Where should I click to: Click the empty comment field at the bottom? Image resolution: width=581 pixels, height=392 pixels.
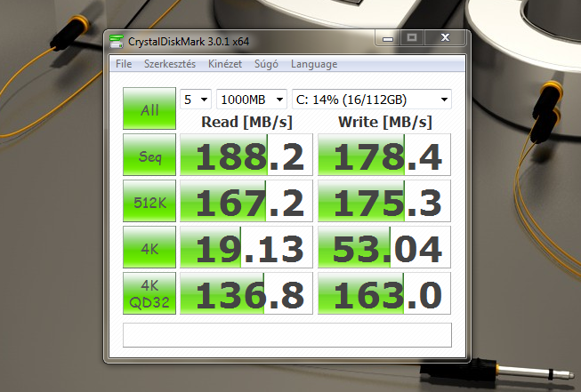point(287,335)
